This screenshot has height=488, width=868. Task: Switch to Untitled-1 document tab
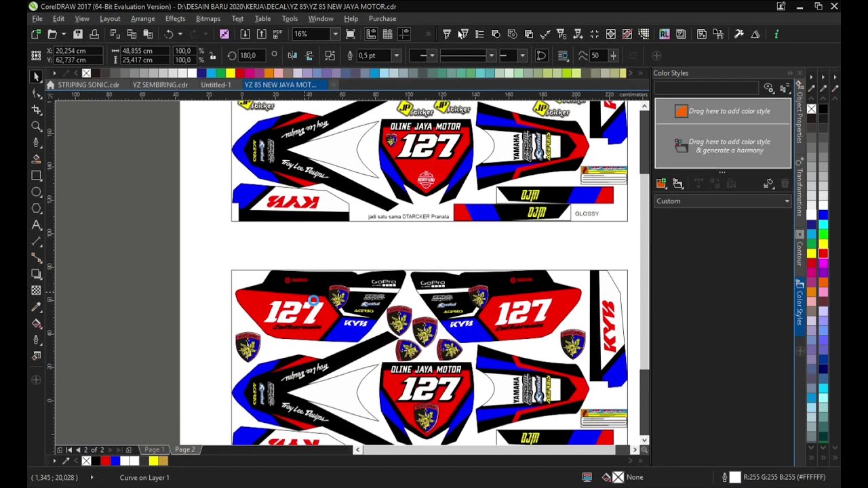point(216,85)
